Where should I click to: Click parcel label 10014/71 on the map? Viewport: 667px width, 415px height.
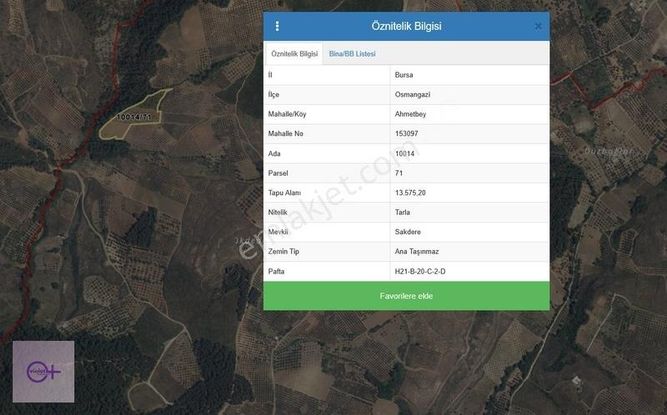[134, 117]
